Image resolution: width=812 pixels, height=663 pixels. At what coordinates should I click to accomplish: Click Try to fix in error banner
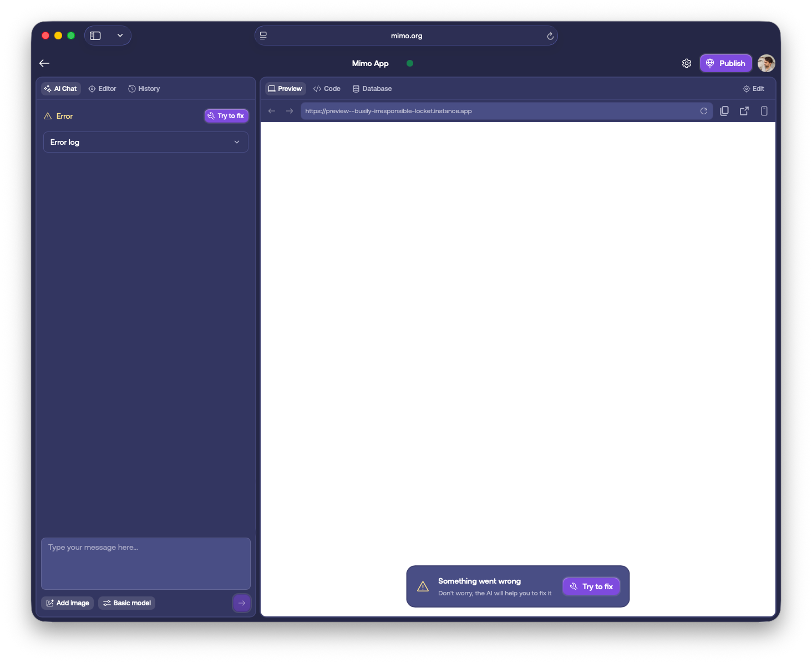[x=591, y=586]
